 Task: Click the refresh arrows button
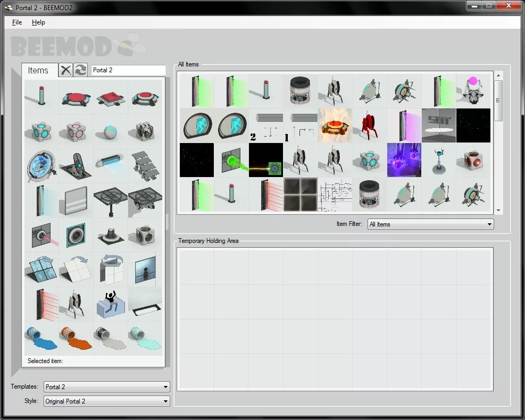click(x=80, y=70)
